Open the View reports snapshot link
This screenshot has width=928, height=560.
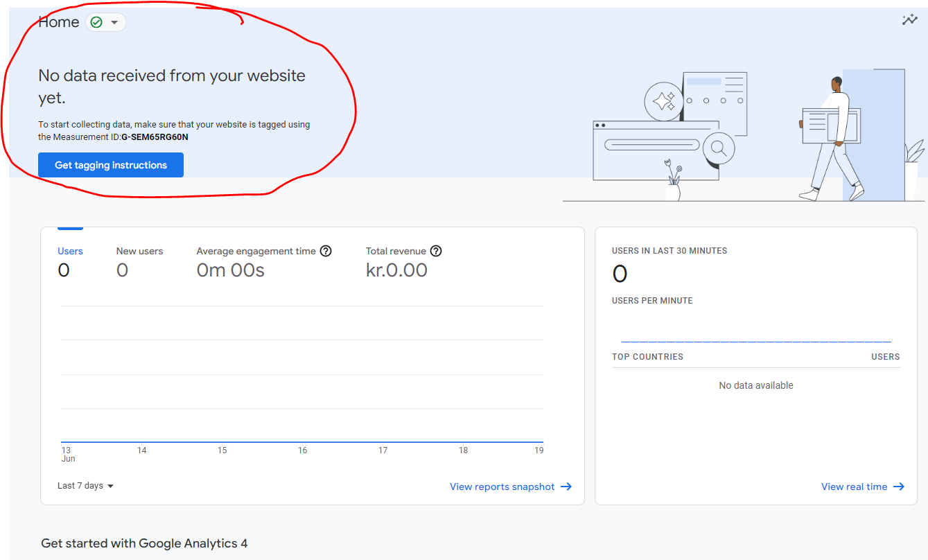point(502,487)
